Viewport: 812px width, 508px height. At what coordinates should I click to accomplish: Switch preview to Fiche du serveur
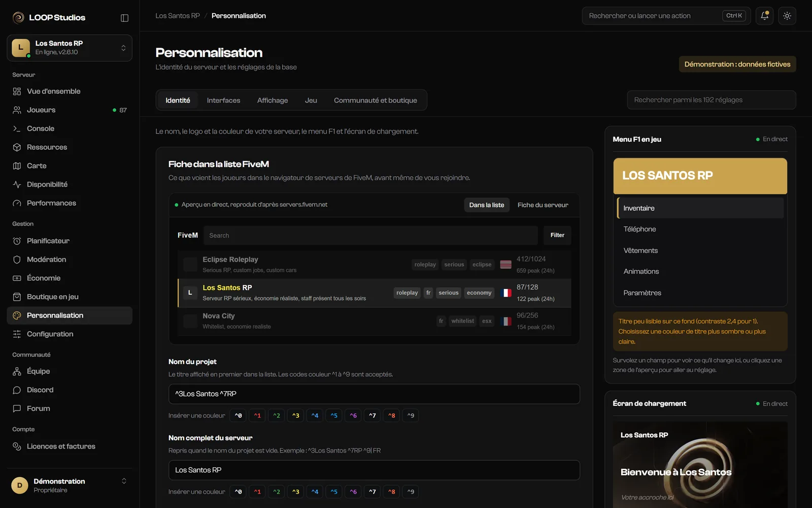(x=543, y=205)
